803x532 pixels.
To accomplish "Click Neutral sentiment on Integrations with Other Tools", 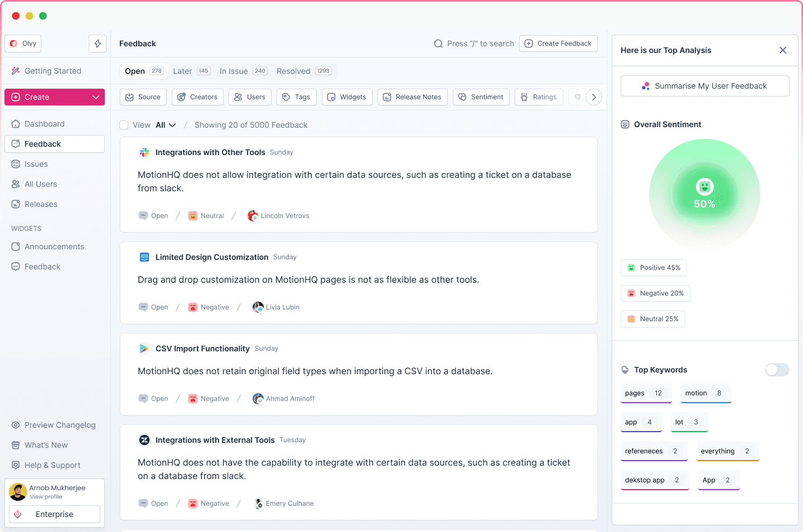I will (x=206, y=216).
